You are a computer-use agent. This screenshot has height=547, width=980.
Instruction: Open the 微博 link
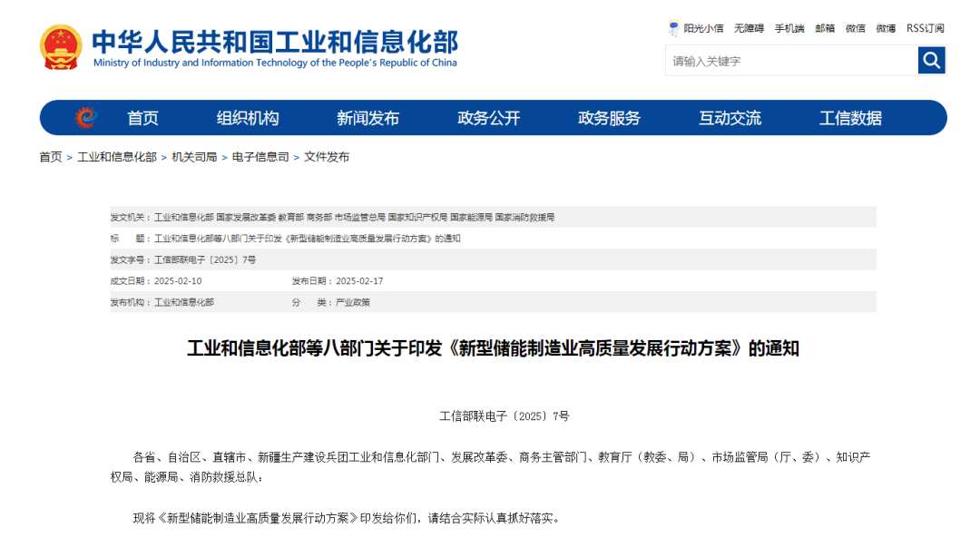click(x=886, y=28)
